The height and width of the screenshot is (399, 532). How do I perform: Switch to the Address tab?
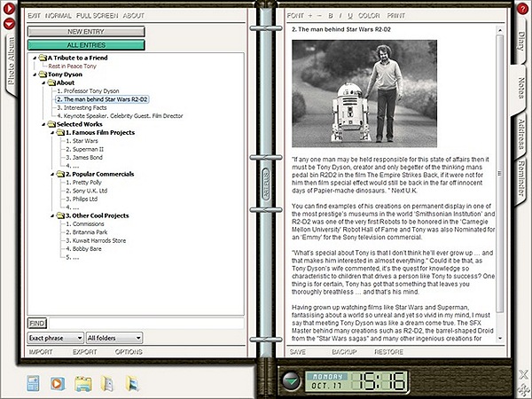coord(521,135)
